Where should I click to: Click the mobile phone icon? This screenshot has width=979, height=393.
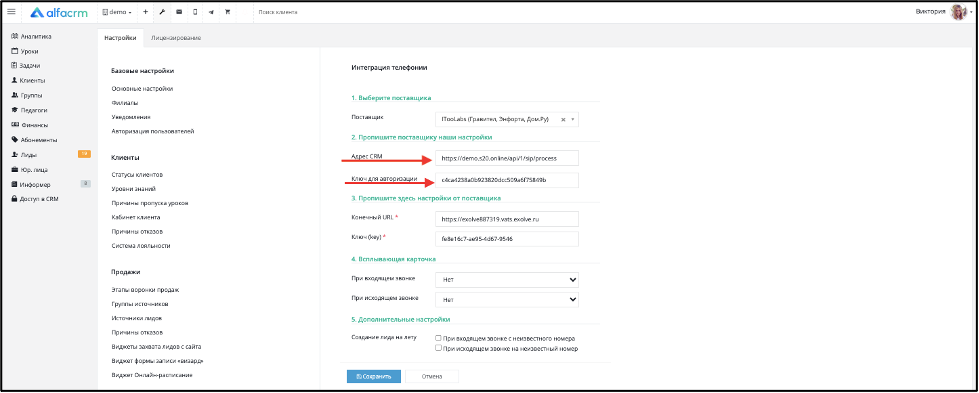tap(195, 12)
